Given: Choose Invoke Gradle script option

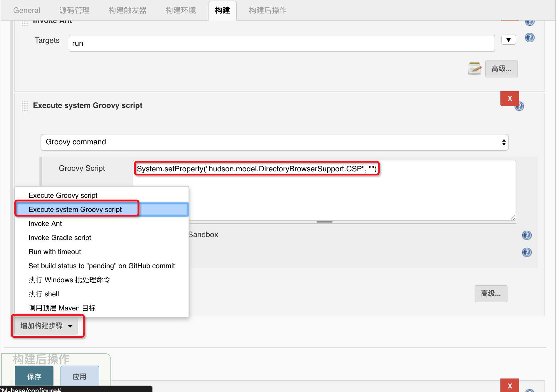Looking at the screenshot, I should [x=102, y=238].
